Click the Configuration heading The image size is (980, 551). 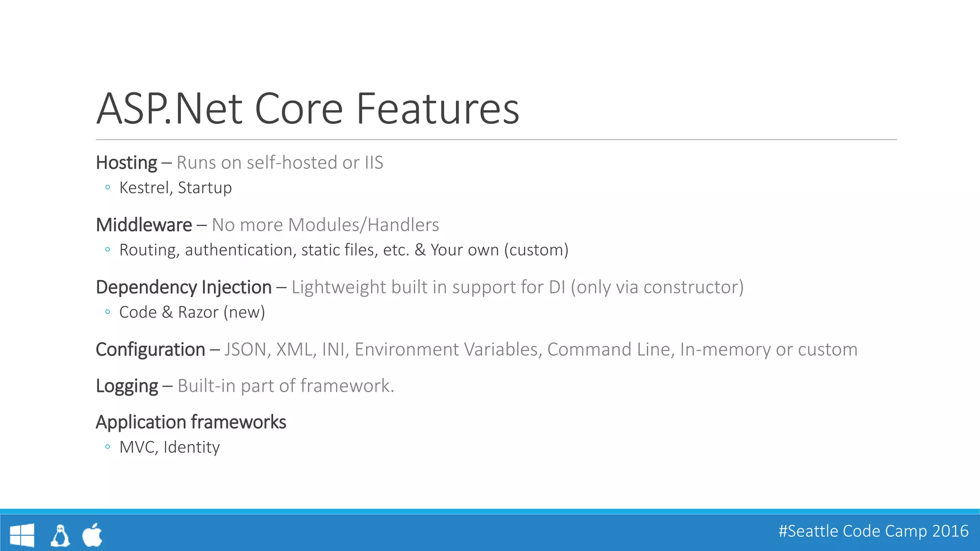point(150,350)
